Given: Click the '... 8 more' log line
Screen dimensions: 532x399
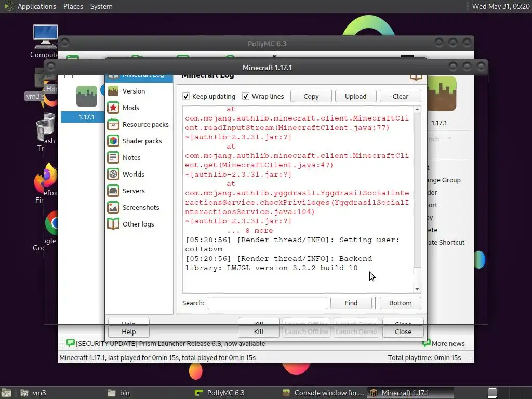Looking at the screenshot, I should click(250, 230).
